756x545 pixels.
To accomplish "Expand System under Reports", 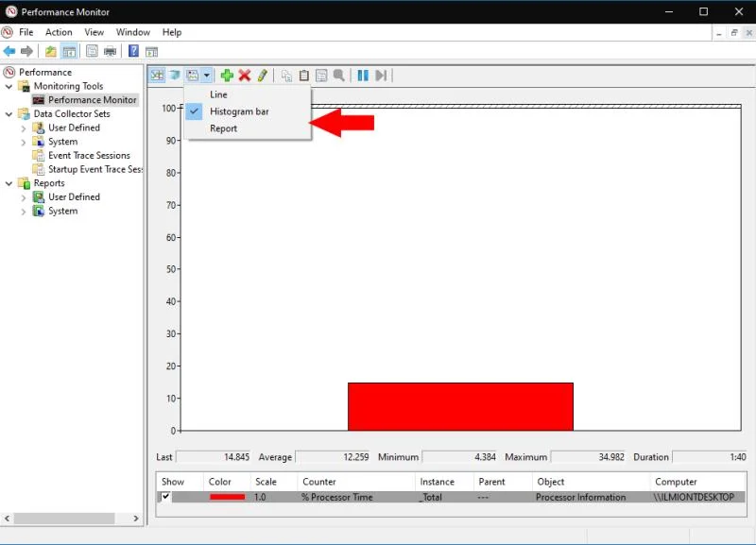I will 23,212.
